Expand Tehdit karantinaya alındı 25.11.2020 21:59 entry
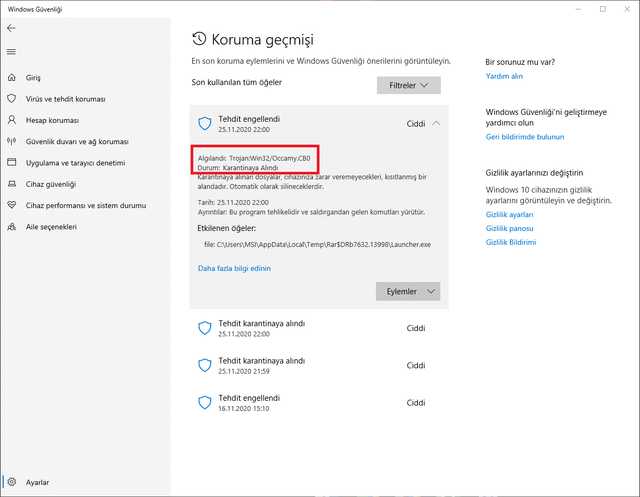Image resolution: width=640 pixels, height=497 pixels. (319, 366)
